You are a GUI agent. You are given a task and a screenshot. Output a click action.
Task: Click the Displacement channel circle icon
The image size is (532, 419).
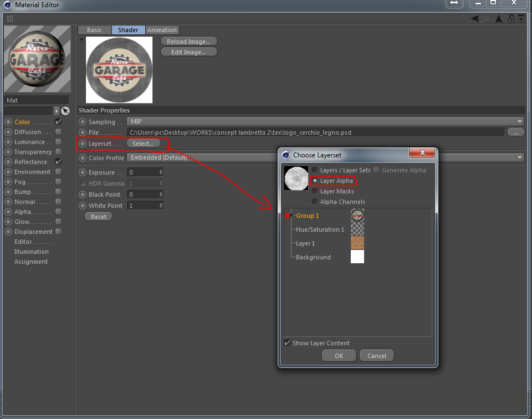coord(8,232)
